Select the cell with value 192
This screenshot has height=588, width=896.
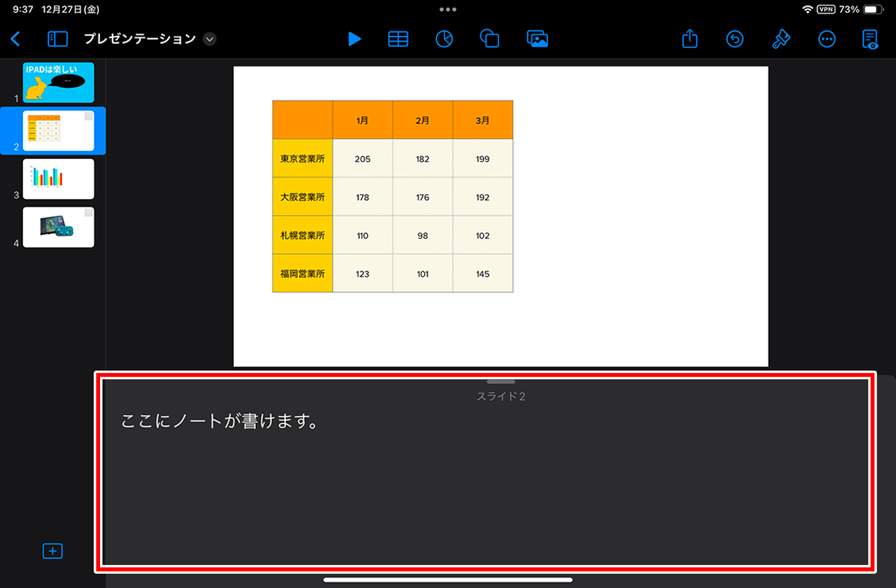pos(483,197)
